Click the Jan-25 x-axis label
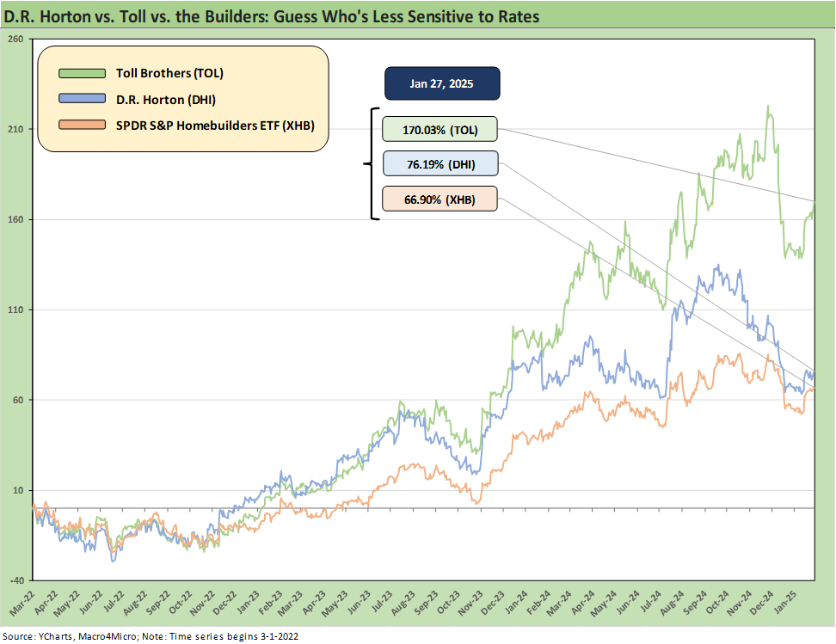Screen dimensions: 836x644 (784, 603)
